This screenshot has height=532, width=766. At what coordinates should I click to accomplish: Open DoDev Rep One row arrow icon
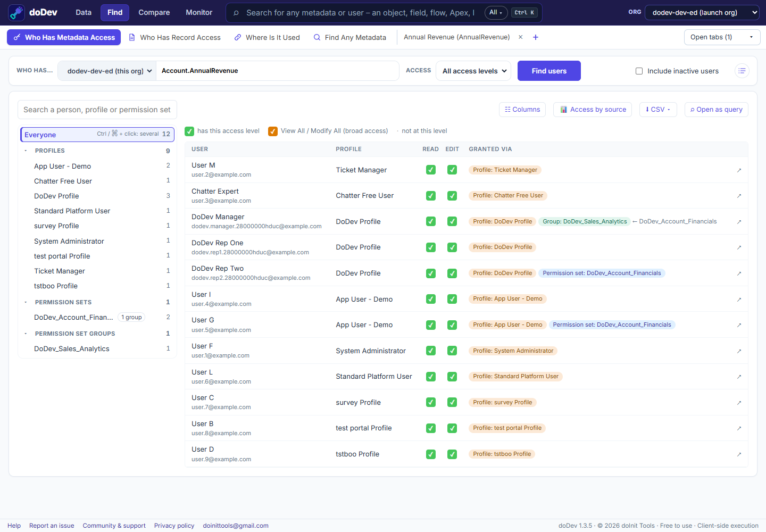pyautogui.click(x=739, y=247)
